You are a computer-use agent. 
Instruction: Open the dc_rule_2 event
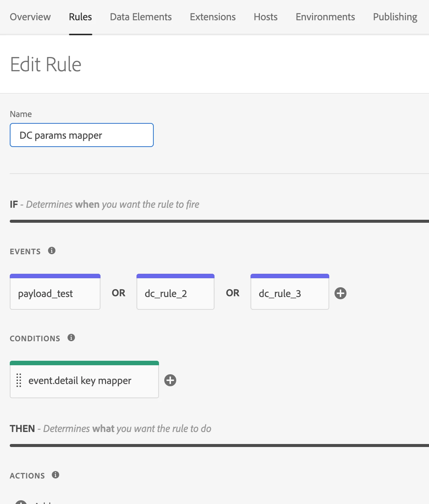[175, 293]
